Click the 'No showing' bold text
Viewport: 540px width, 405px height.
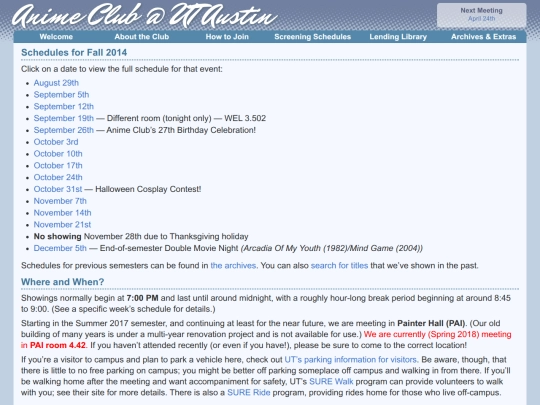[x=58, y=237]
